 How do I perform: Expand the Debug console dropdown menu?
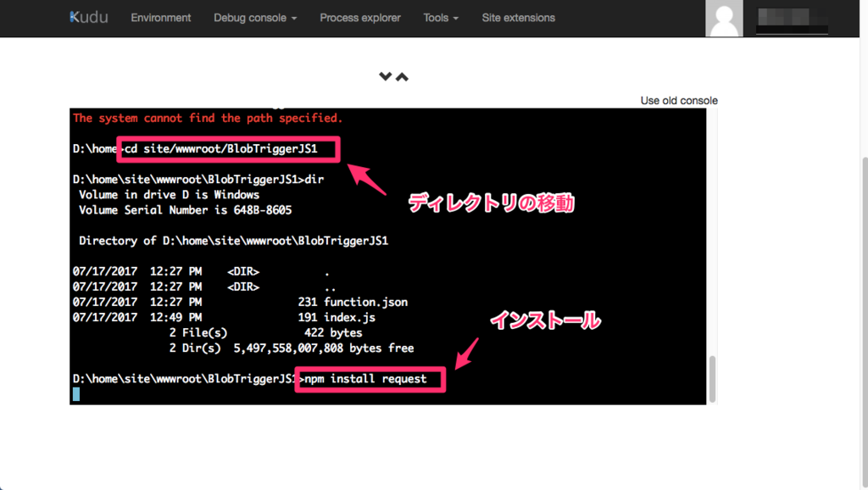click(255, 18)
